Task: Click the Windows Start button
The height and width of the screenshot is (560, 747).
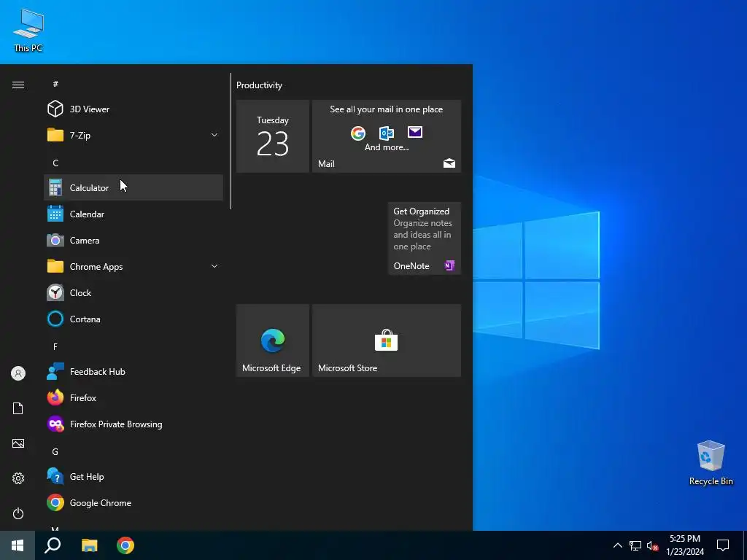Action: tap(18, 545)
